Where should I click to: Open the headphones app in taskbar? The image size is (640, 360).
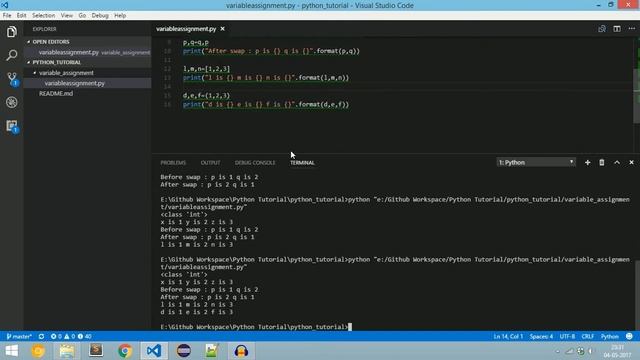pos(241,351)
